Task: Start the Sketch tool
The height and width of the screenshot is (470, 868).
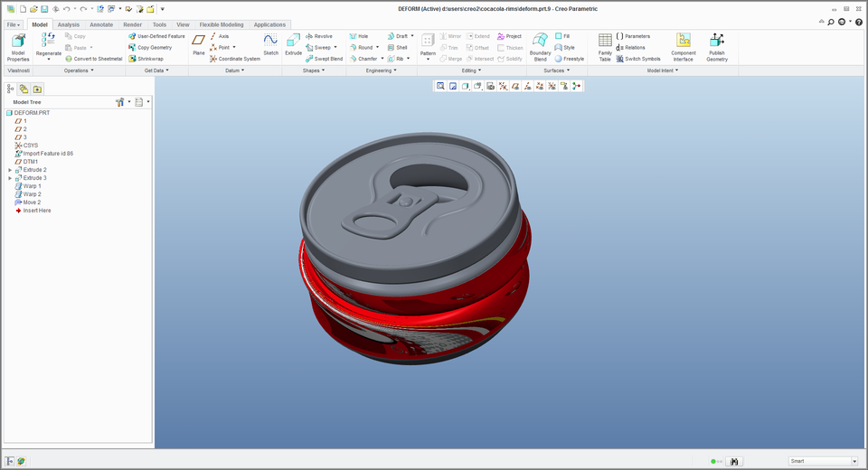Action: 270,45
